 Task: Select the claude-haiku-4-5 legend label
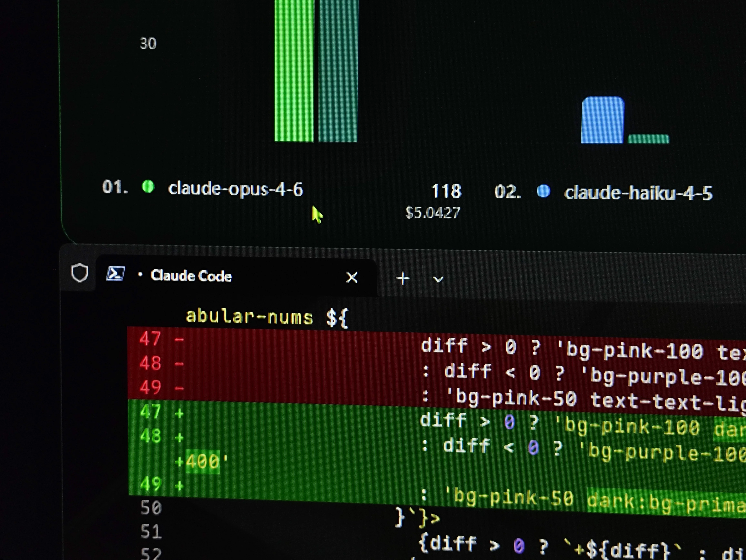[638, 193]
